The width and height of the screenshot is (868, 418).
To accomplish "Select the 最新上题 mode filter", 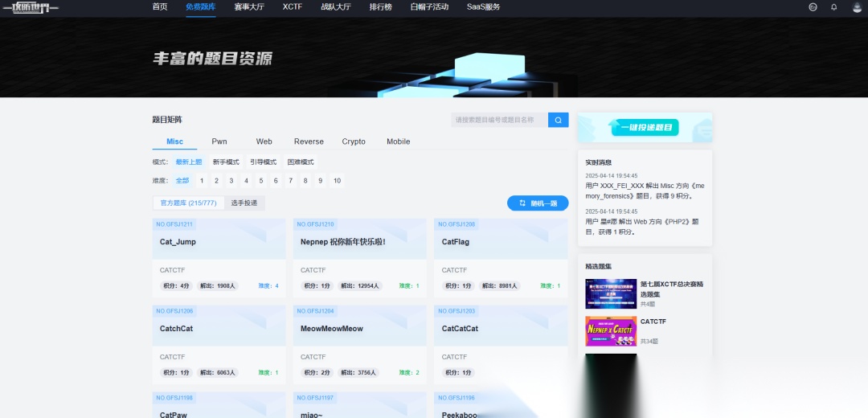I will point(189,162).
